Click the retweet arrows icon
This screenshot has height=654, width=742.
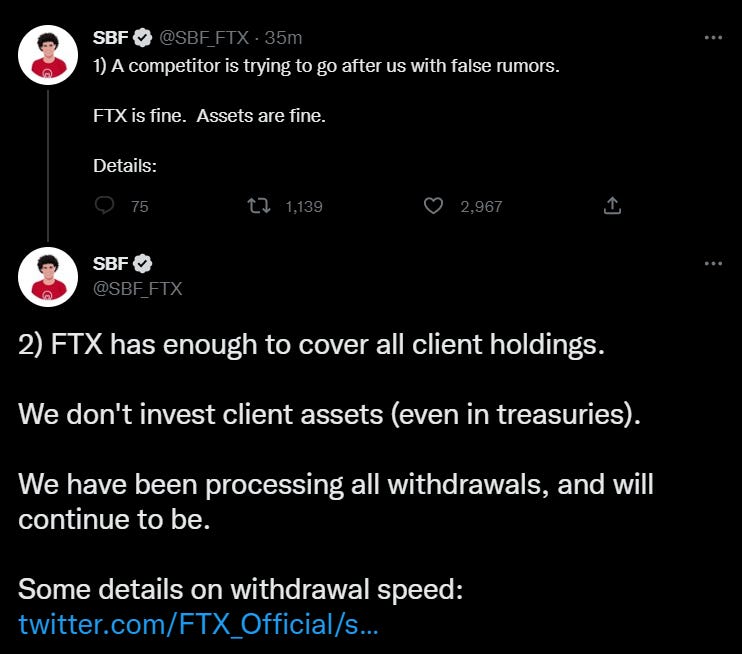[x=259, y=206]
